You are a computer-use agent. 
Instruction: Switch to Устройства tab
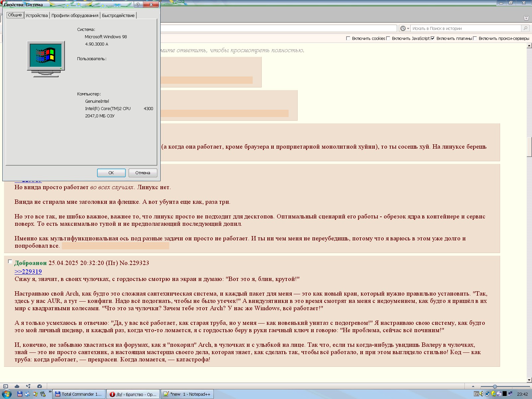pos(37,15)
